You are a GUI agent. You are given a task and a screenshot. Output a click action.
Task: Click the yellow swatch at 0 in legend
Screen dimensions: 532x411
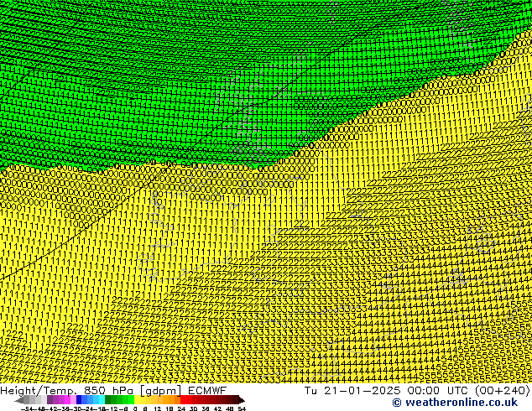pyautogui.click(x=137, y=399)
